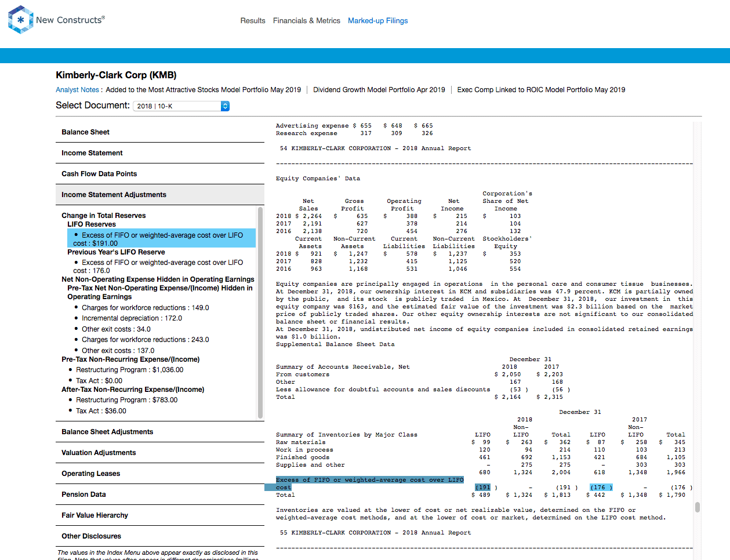Click Pre-Tax Non-Recurring Expense/(Income) heading

point(130,359)
